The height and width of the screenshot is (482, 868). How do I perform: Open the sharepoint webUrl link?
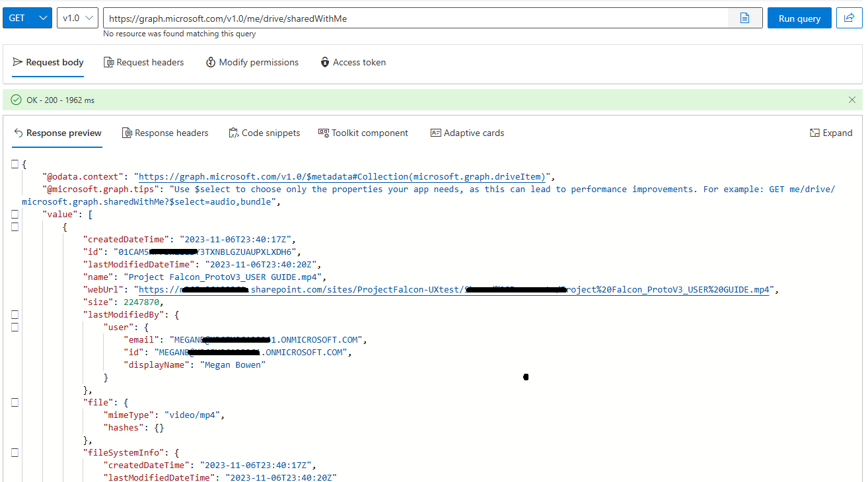pos(452,289)
